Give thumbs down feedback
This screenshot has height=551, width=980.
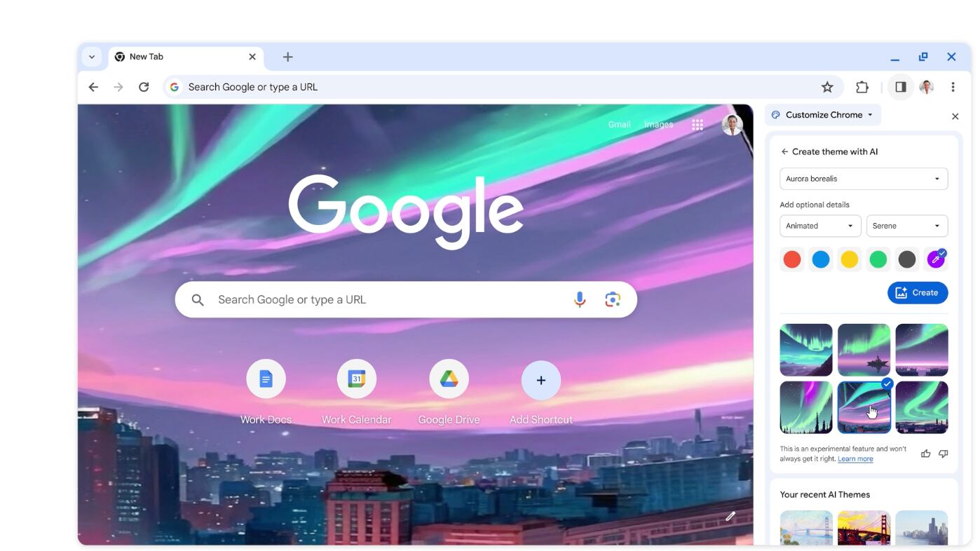944,454
